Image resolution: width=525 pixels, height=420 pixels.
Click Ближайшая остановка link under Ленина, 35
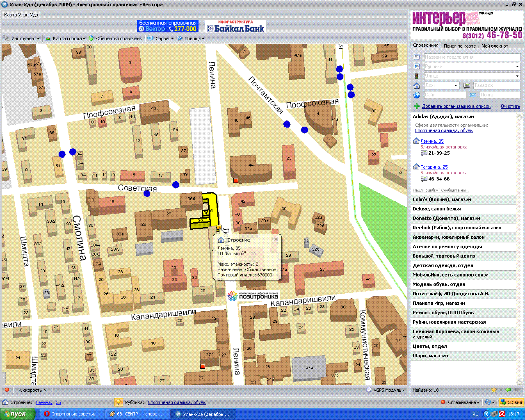(x=444, y=147)
